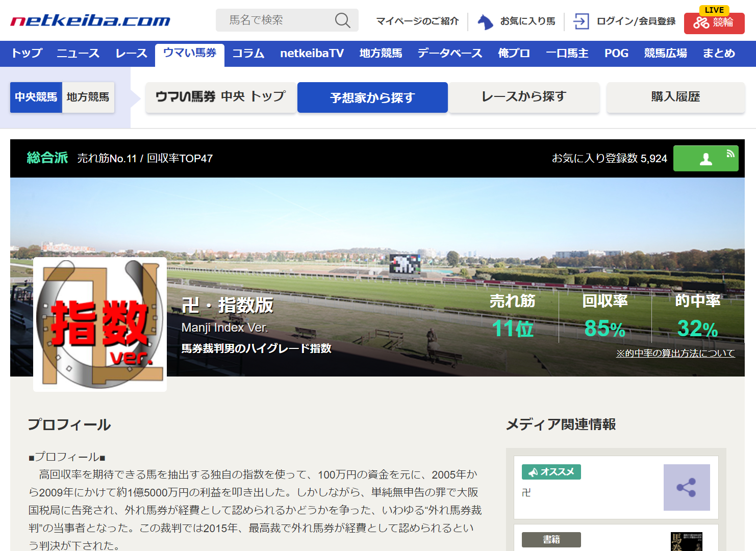Open the 卍 media link
Viewport: 756px width, 551px height.
(x=526, y=493)
